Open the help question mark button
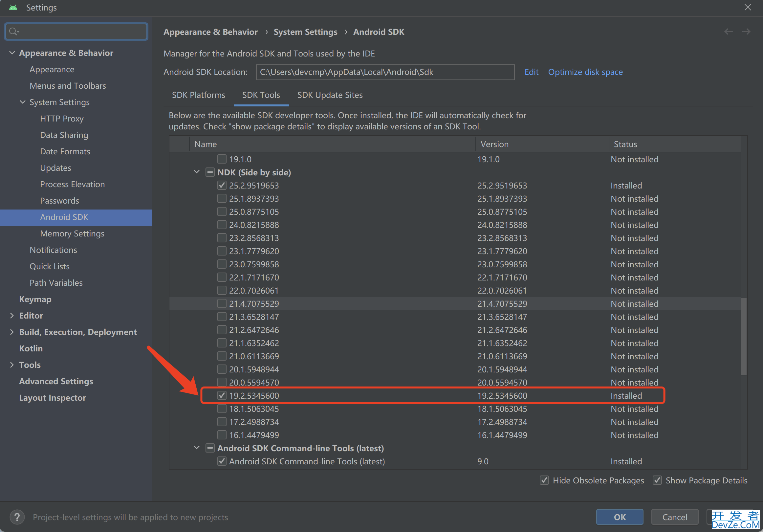Screen dimensions: 763x532 pyautogui.click(x=17, y=517)
